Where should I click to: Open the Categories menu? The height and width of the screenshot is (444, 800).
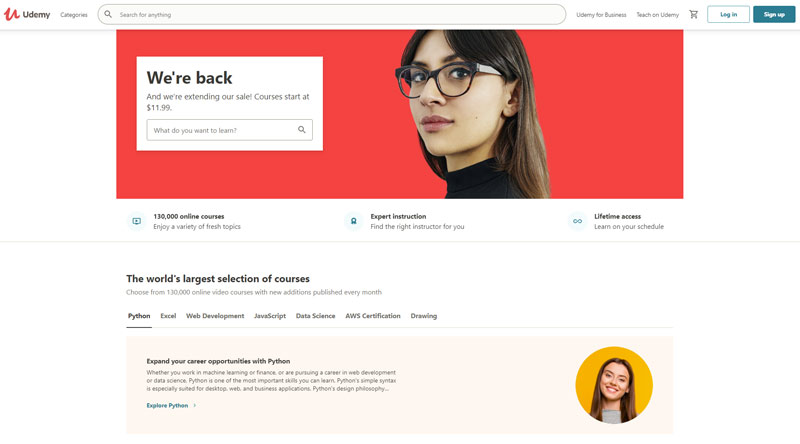74,15
